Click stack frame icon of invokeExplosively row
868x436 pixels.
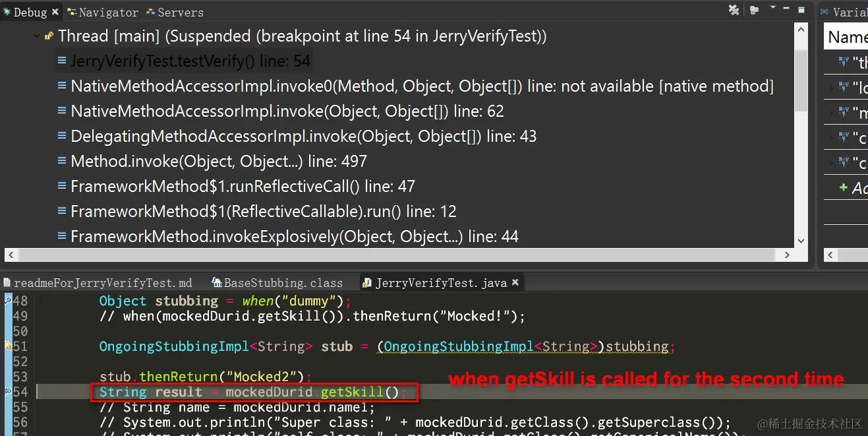coord(62,235)
